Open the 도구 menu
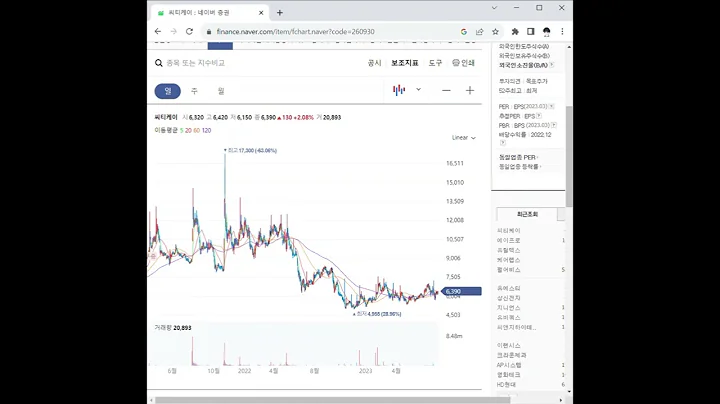The width and height of the screenshot is (720, 404). pos(435,63)
